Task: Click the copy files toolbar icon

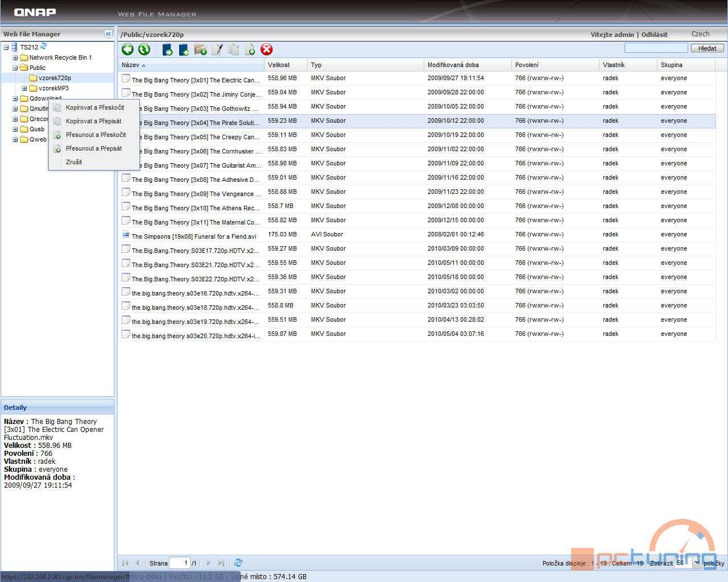Action: (x=234, y=49)
